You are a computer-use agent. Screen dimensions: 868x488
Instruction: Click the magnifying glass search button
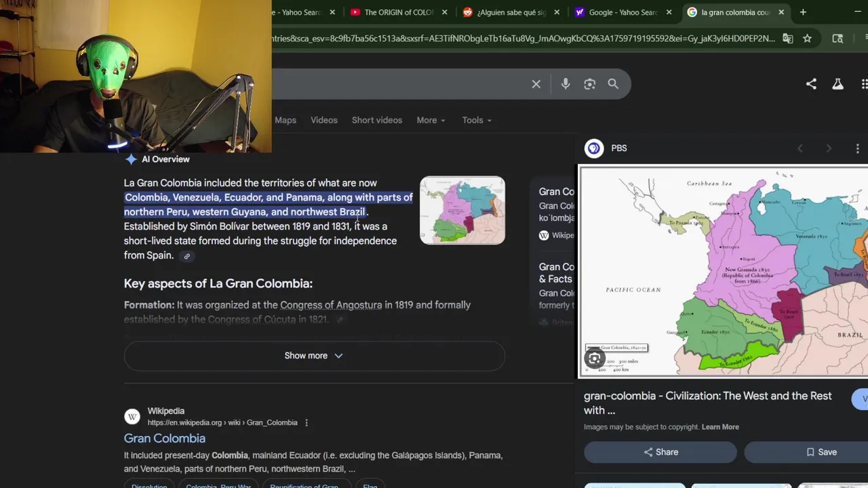point(613,84)
